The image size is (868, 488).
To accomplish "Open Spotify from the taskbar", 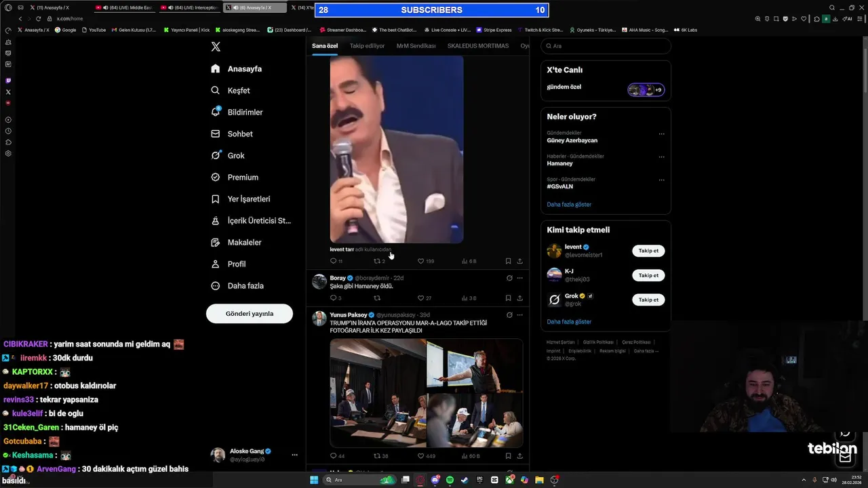I will click(450, 480).
